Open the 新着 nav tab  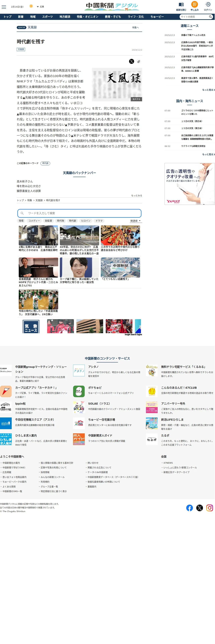pyautogui.click(x=21, y=17)
